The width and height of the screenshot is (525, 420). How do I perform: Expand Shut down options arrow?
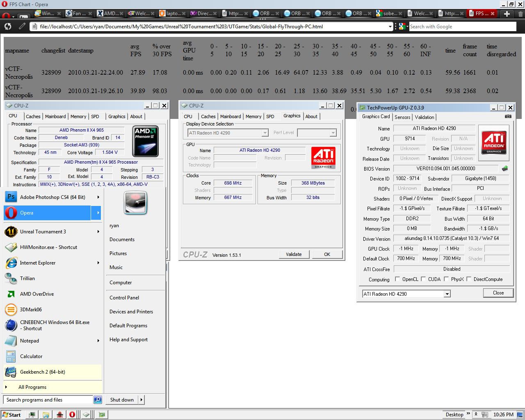141,400
